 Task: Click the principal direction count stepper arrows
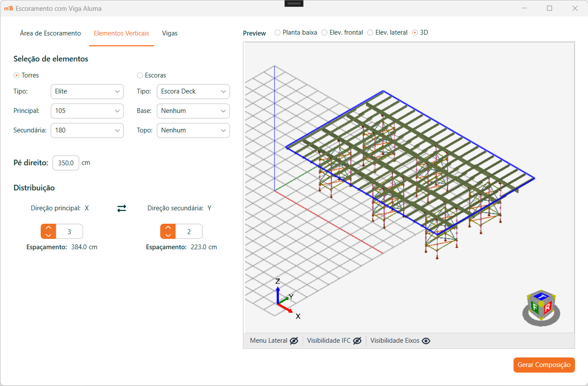[x=48, y=232]
